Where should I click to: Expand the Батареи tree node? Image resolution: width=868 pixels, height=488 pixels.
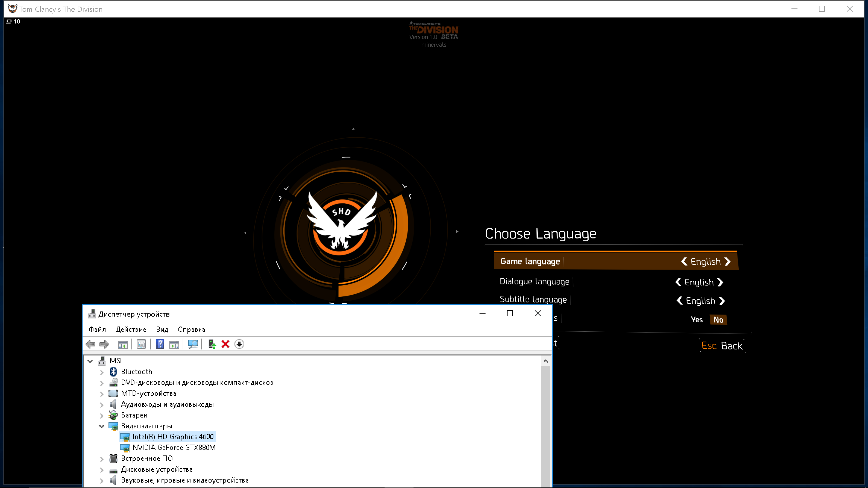click(x=102, y=416)
